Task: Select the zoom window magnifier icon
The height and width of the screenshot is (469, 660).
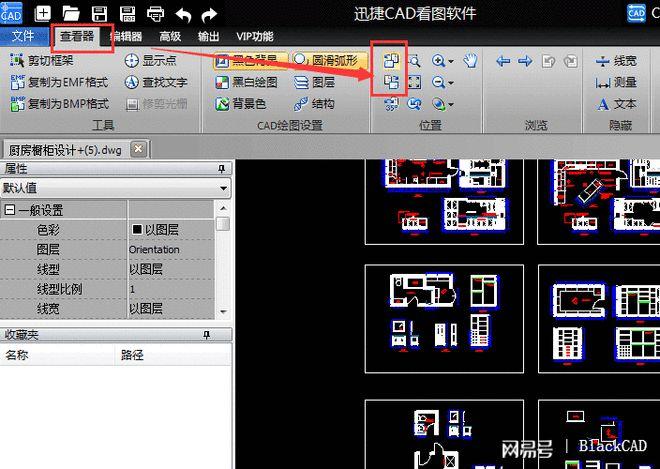Action: click(x=414, y=61)
